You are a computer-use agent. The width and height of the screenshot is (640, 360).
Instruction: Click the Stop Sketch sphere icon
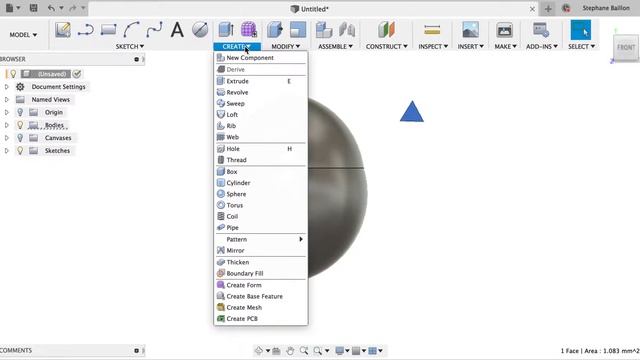200,30
